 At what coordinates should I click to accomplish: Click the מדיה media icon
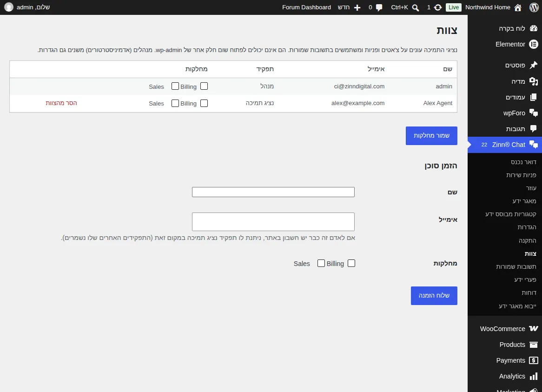[534, 81]
